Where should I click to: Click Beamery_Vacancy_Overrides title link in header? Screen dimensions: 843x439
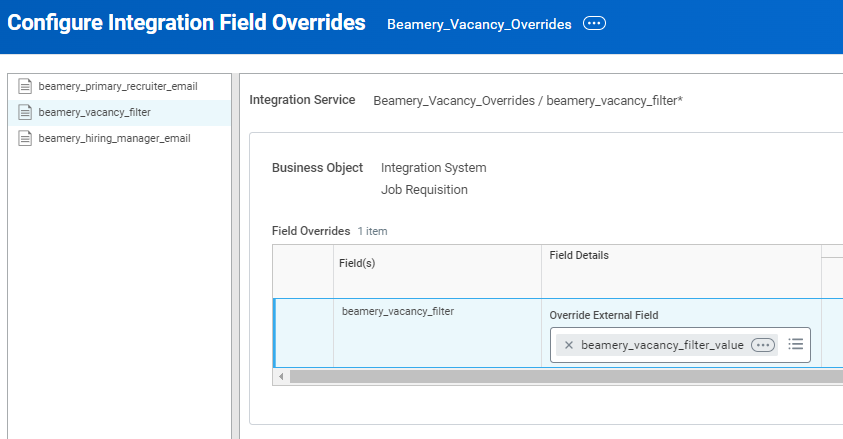479,25
